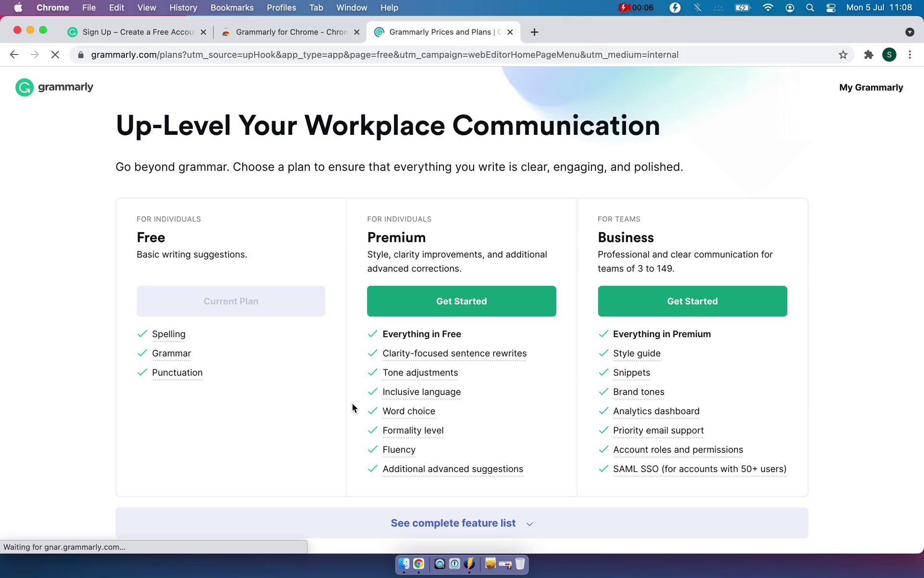Click the date and time in menu bar
The width and height of the screenshot is (924, 578).
coord(879,8)
